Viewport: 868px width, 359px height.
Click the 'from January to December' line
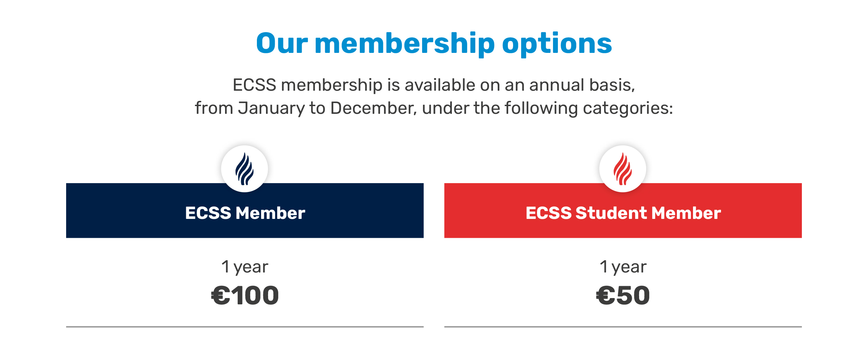point(434,108)
